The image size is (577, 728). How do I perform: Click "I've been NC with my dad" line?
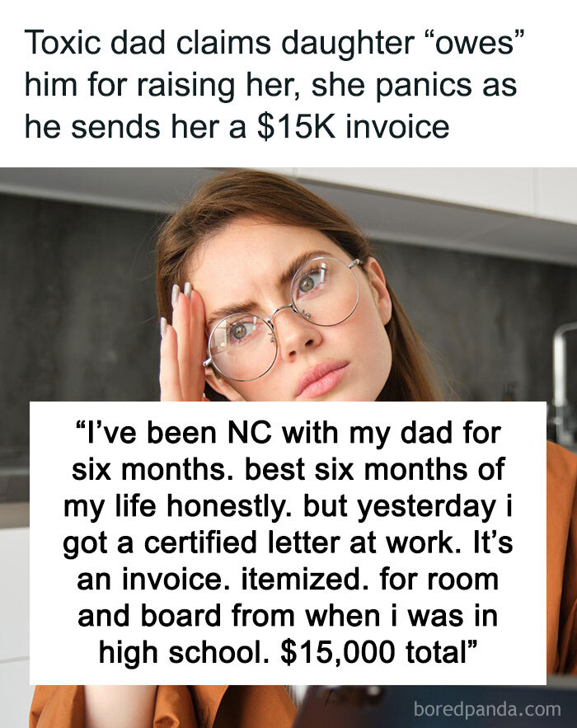[x=288, y=433]
